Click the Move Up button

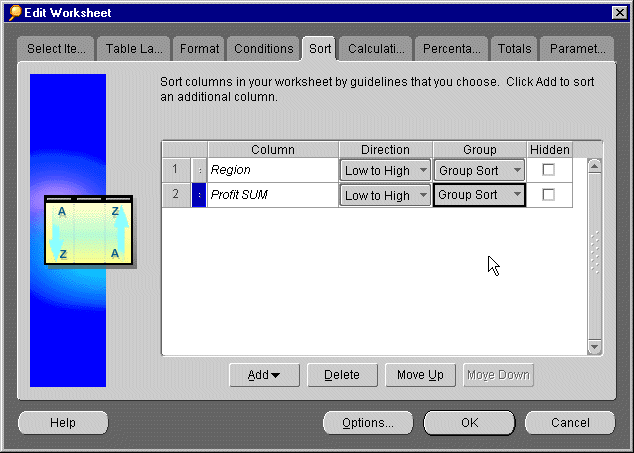click(x=420, y=375)
